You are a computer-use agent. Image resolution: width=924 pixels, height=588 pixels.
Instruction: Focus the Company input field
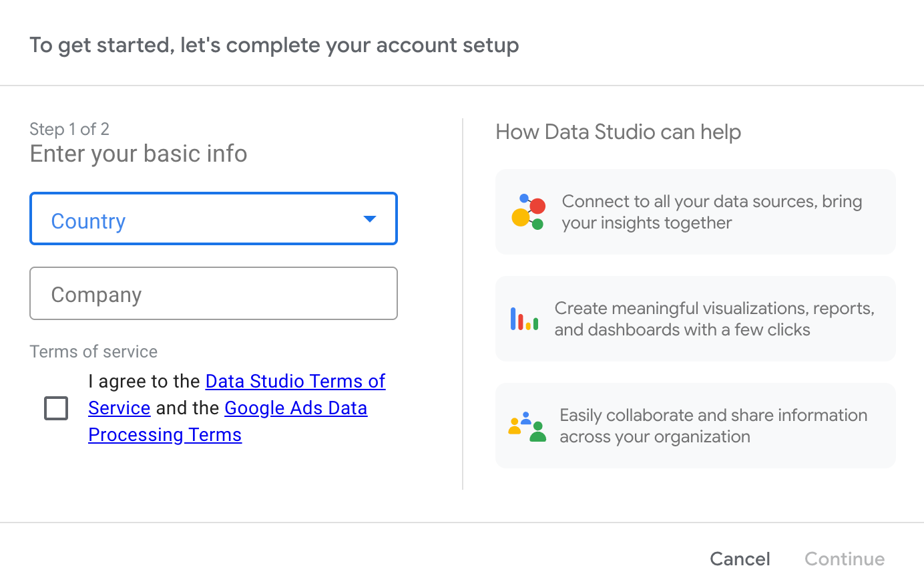[x=214, y=293]
